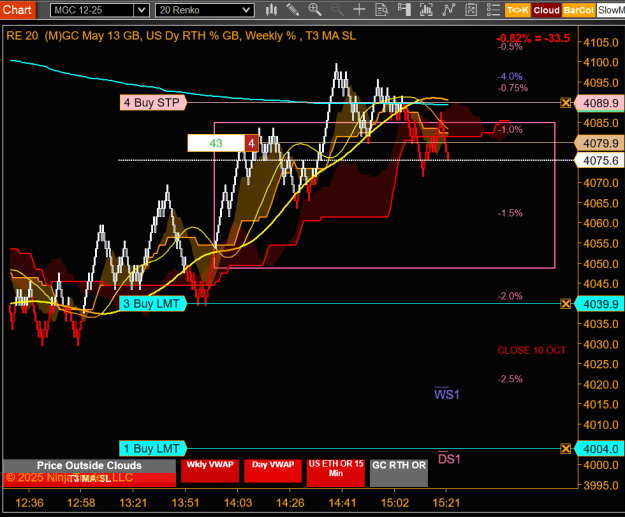
Task: Click the GC RTH OR button
Action: tap(399, 472)
